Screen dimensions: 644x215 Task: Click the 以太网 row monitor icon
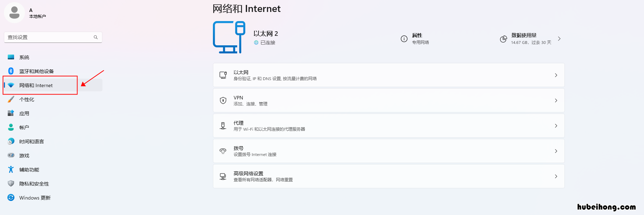tap(223, 75)
